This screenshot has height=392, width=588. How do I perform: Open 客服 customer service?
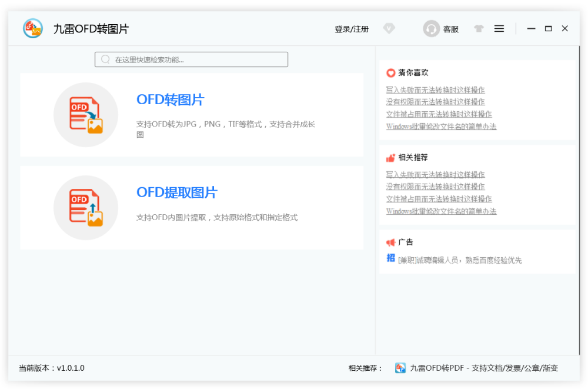click(451, 29)
